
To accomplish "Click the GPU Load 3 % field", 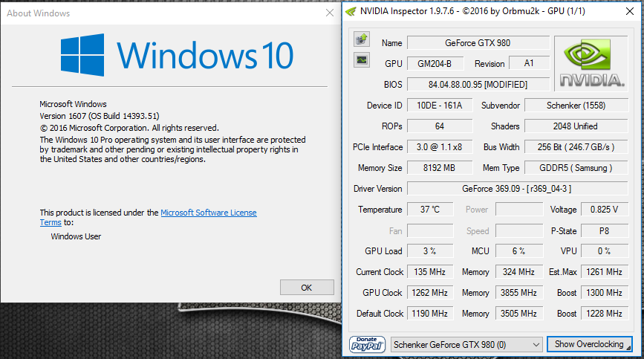I will point(430,251).
